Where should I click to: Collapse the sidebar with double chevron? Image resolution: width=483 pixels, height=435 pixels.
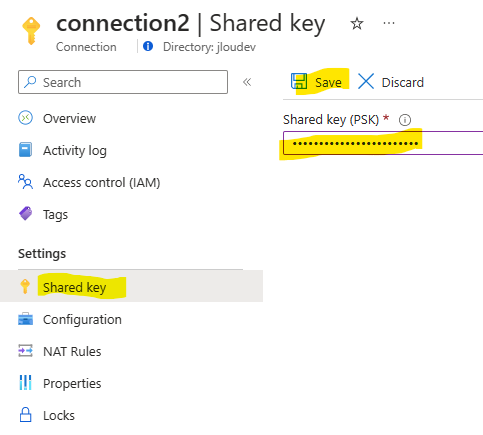click(x=247, y=82)
